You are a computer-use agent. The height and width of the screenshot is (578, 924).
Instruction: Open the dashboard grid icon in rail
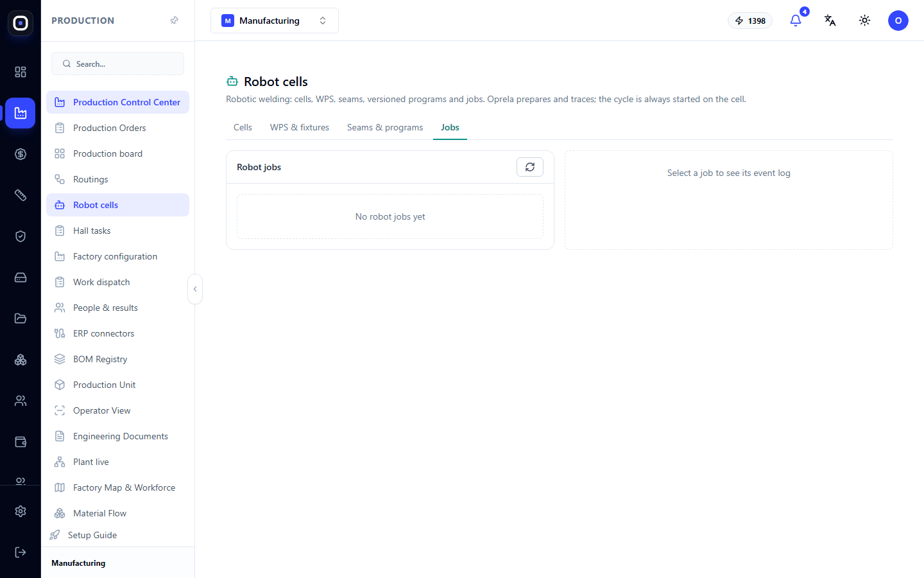coord(21,72)
